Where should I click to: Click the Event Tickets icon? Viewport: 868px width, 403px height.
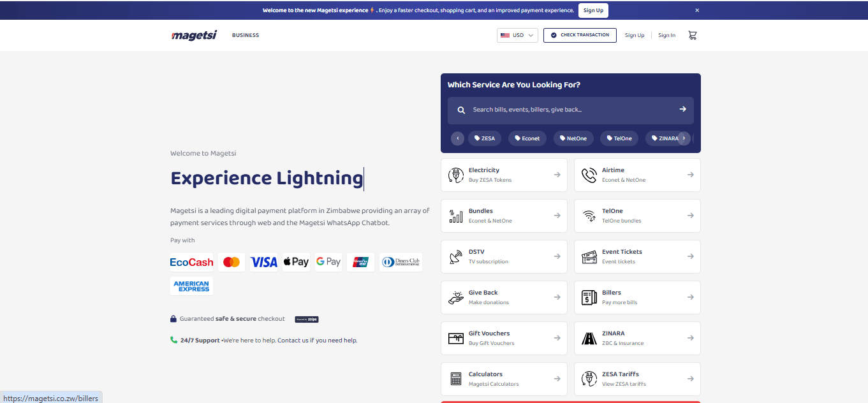tap(589, 256)
